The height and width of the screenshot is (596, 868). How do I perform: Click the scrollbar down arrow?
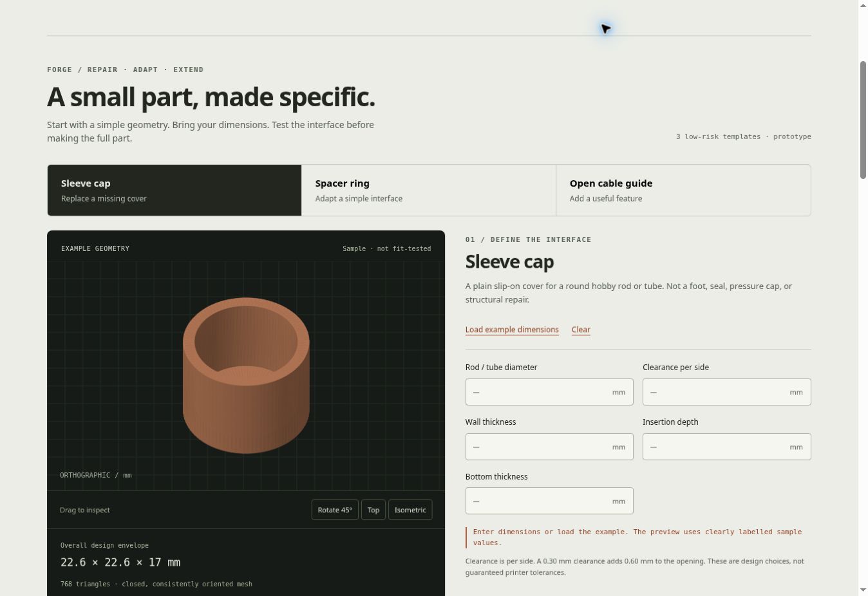(863, 590)
